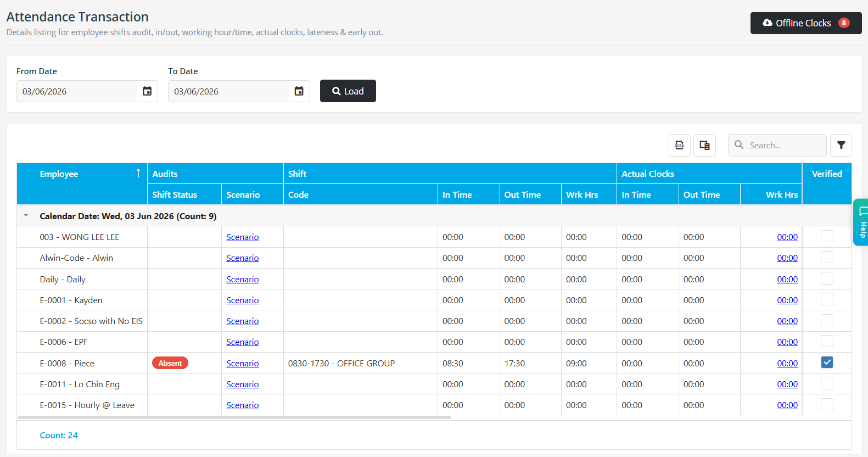Open actual Wrk Hrs 00:00 for Daily - Daily

(787, 280)
